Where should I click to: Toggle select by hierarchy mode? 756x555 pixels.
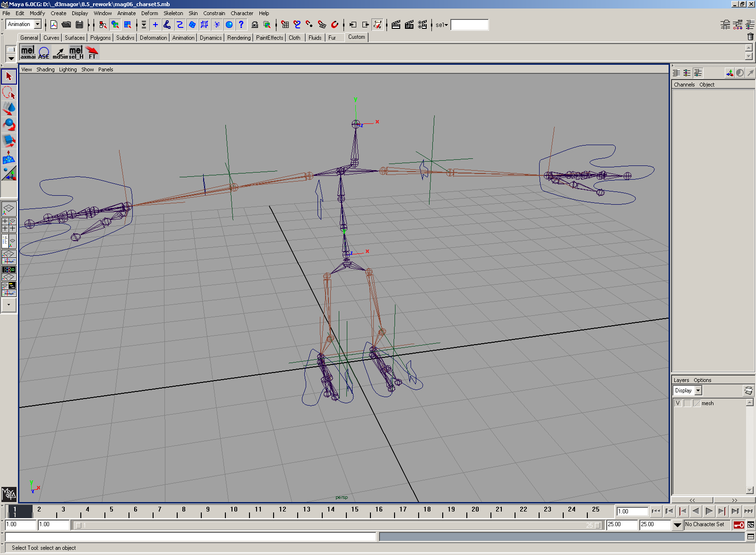pyautogui.click(x=103, y=25)
